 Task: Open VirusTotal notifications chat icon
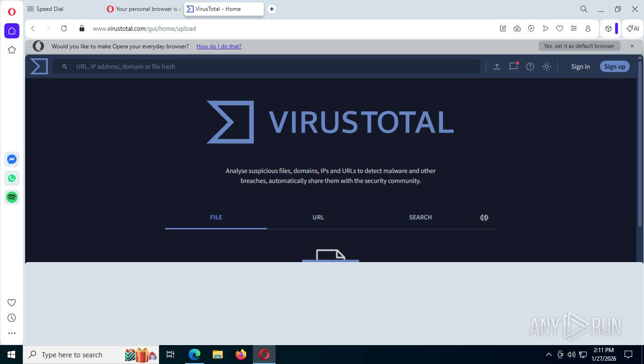coord(513,66)
